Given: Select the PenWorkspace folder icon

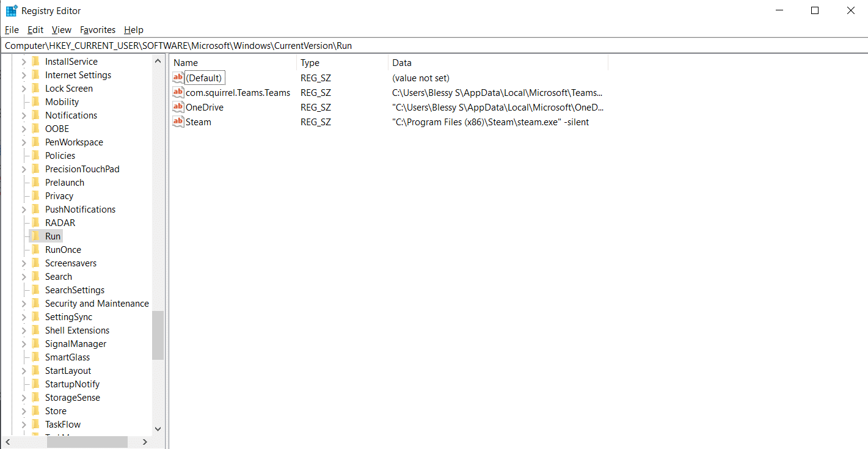Looking at the screenshot, I should (x=35, y=142).
